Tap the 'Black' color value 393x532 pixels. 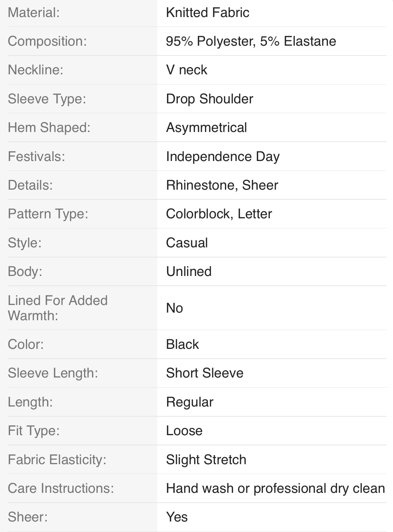[183, 345]
